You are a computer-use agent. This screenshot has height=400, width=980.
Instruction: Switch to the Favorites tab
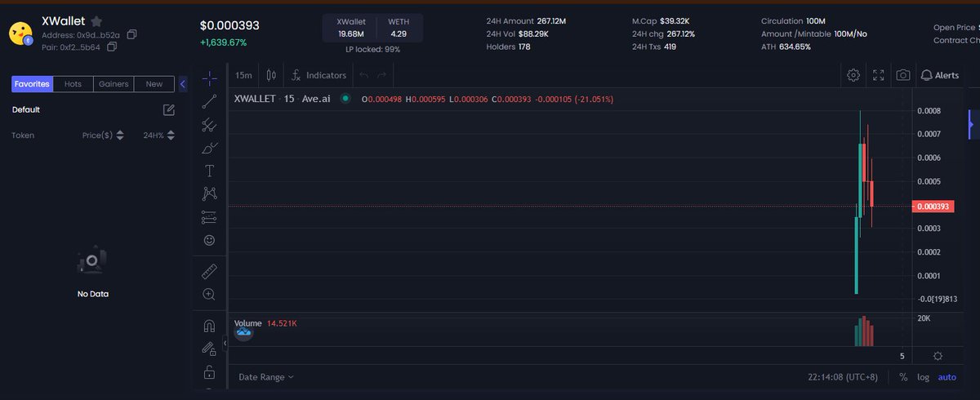pyautogui.click(x=32, y=84)
